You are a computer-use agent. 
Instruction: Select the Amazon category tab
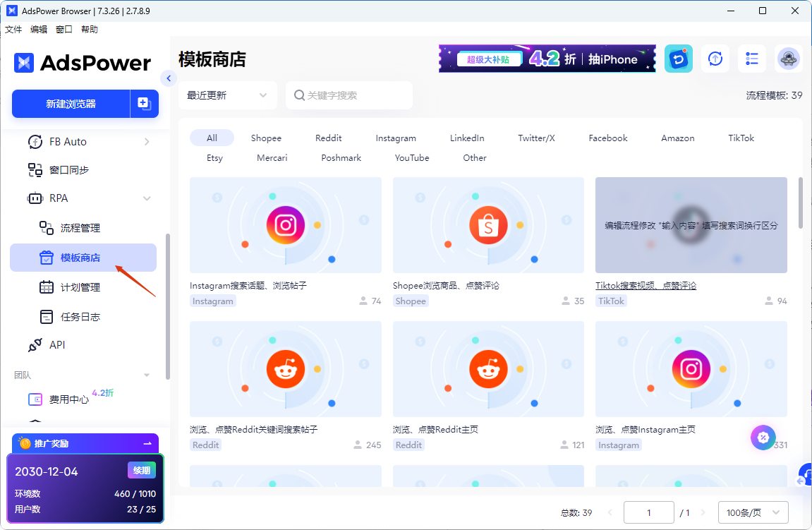tap(678, 138)
